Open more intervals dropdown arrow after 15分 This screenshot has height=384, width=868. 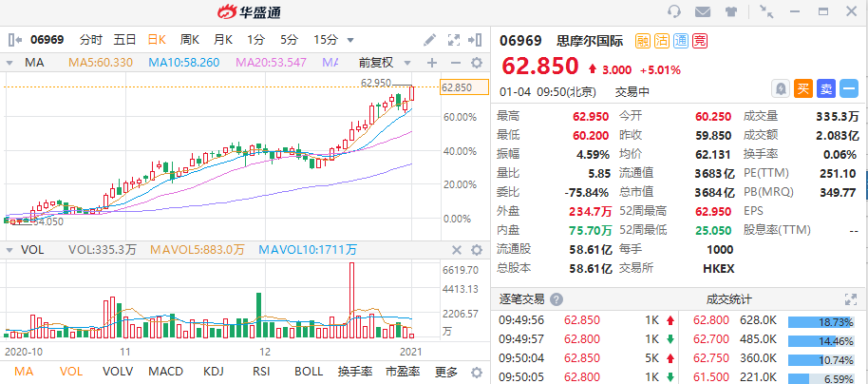pos(349,40)
